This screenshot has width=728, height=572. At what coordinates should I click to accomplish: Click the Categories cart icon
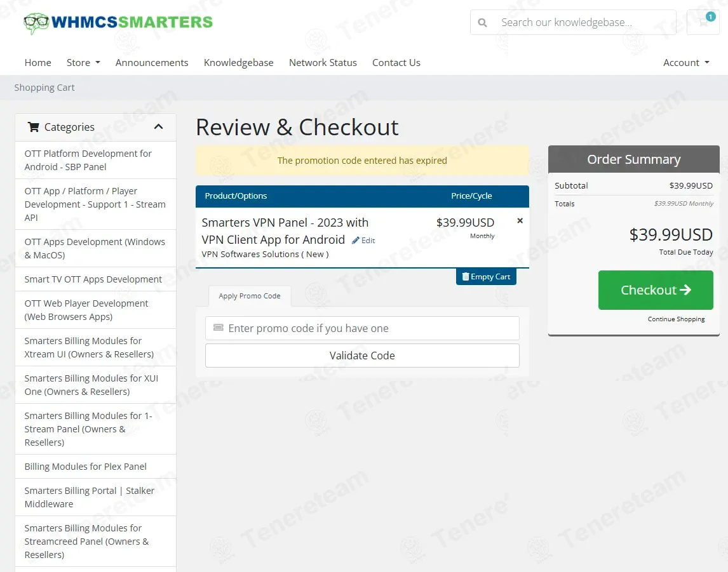34,126
